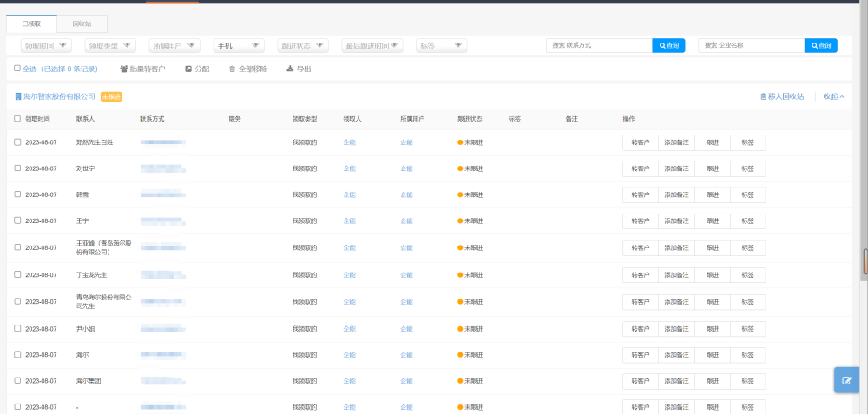Check the row for 刘世宇
This screenshot has width=868, height=414.
click(17, 168)
